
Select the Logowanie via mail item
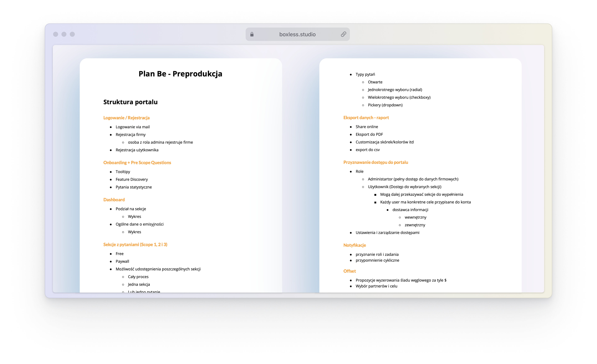click(x=132, y=127)
